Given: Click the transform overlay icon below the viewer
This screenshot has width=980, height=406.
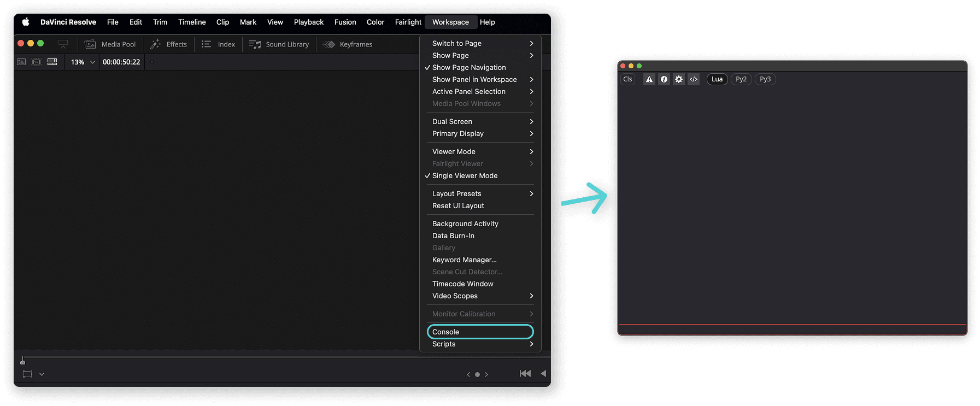Looking at the screenshot, I should coord(27,374).
